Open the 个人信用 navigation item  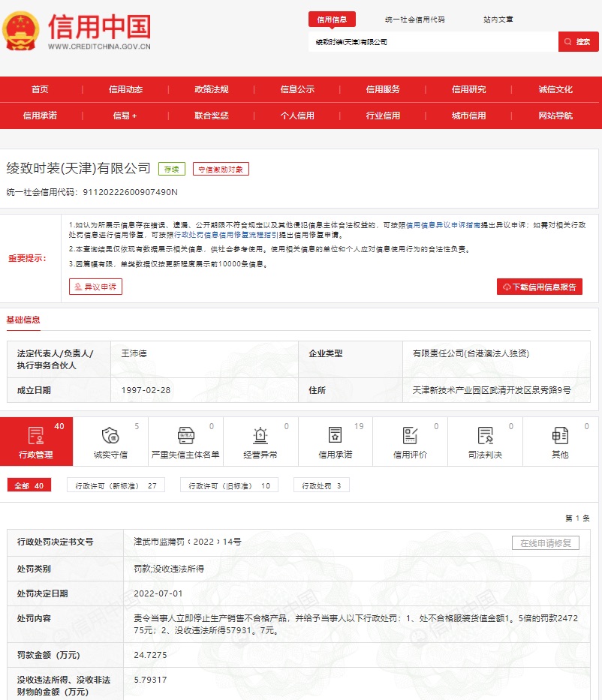[297, 116]
